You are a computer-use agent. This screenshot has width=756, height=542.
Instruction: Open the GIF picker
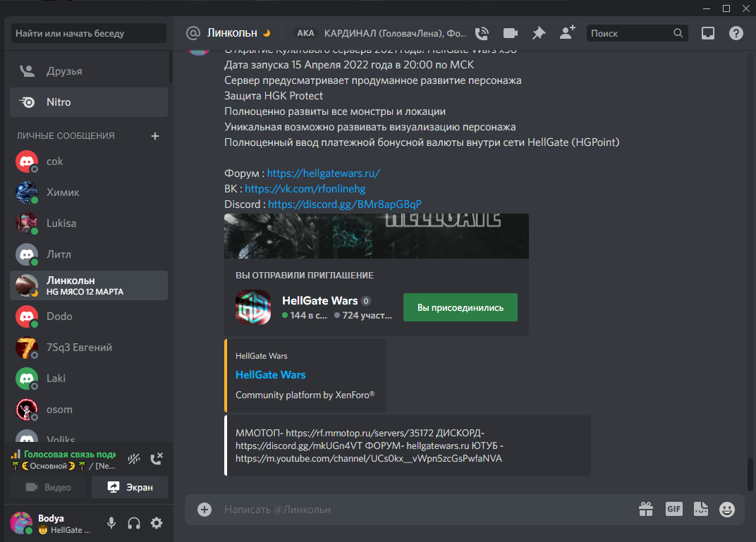(674, 510)
